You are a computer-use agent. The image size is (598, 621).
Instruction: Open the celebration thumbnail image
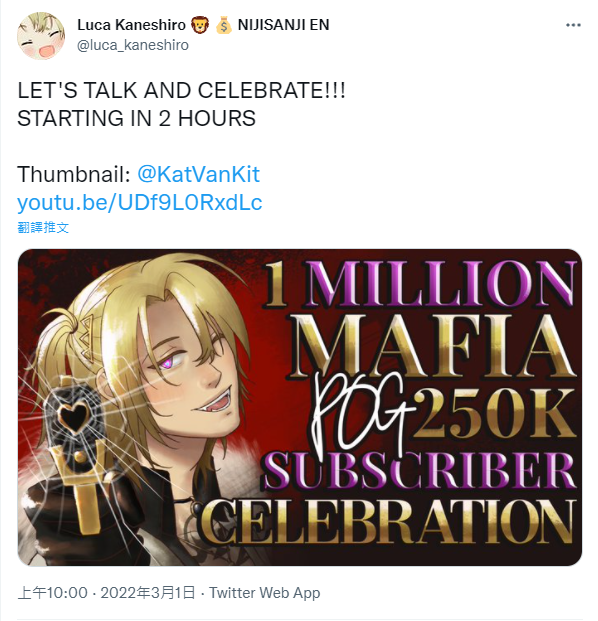click(300, 407)
